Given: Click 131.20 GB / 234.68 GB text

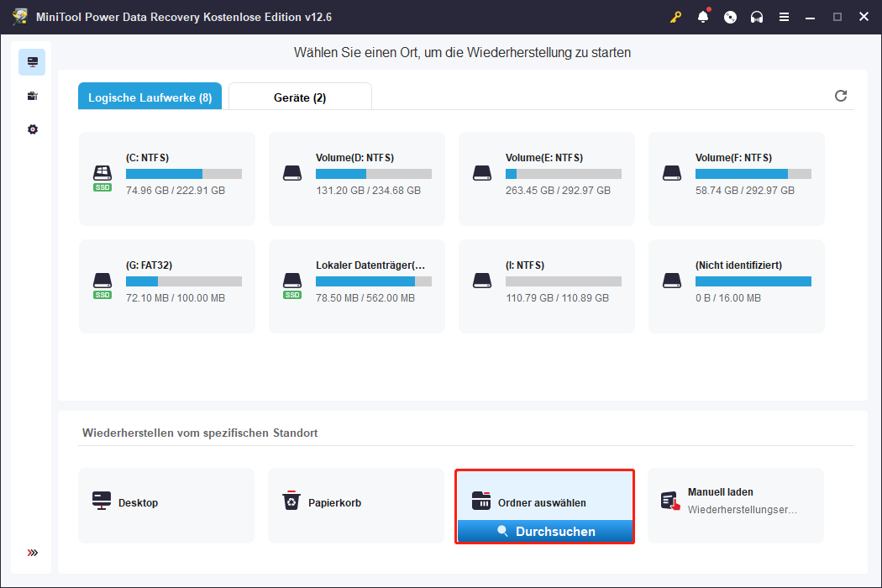Looking at the screenshot, I should (x=369, y=190).
